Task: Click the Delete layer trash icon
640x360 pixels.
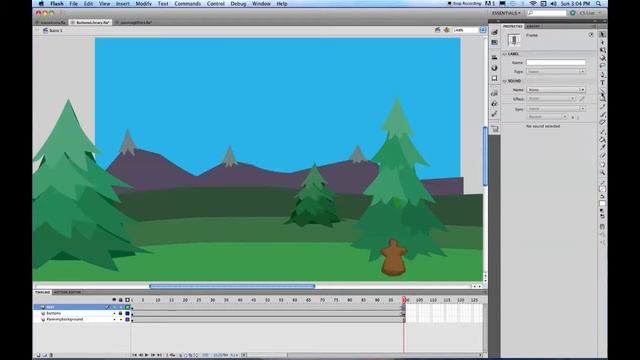Action: coord(51,355)
